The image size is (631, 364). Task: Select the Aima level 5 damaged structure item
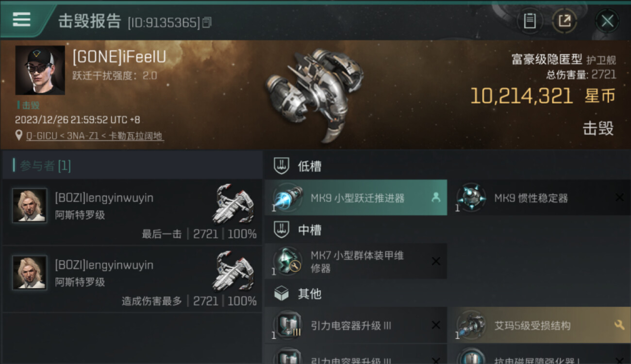(540, 325)
